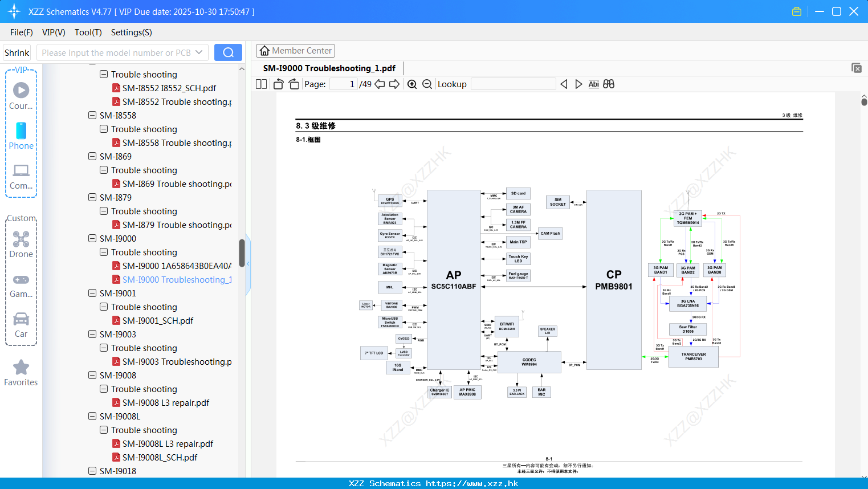The width and height of the screenshot is (868, 489).
Task: Collapse the side panel handle
Action: [248, 264]
